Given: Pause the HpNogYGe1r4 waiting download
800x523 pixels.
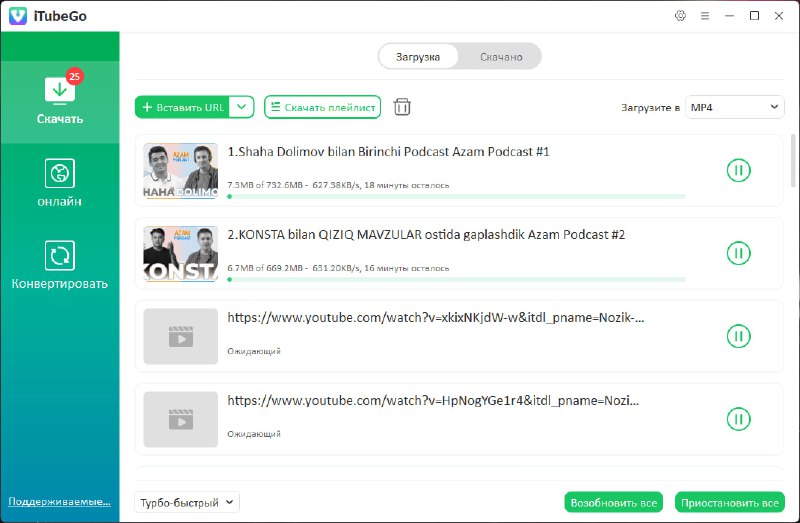Looking at the screenshot, I should tap(738, 419).
